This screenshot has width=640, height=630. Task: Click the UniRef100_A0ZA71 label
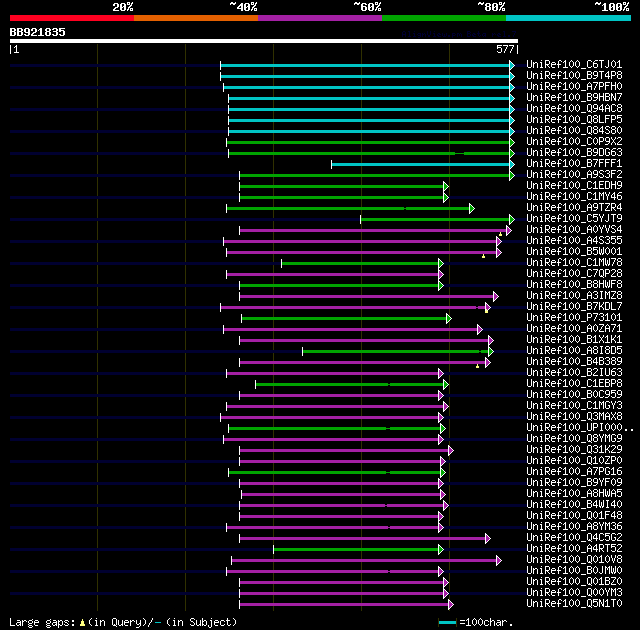pyautogui.click(x=574, y=329)
